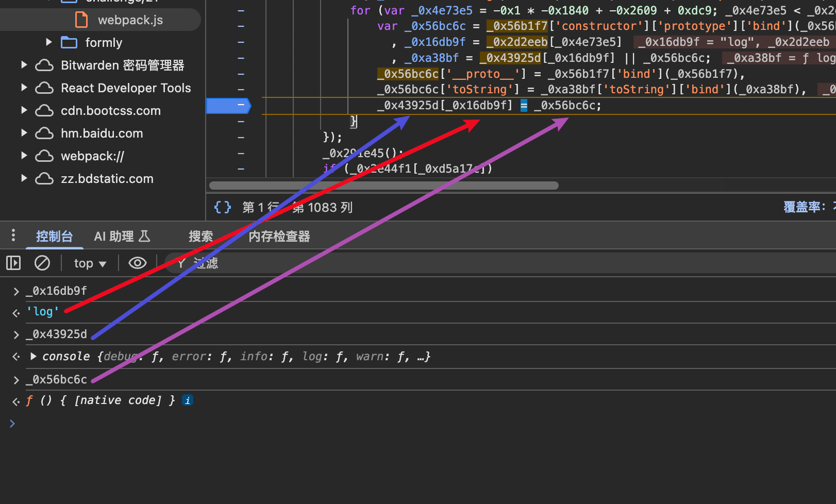The image size is (836, 504).
Task: Open the 内存检查器 tab
Action: [279, 237]
